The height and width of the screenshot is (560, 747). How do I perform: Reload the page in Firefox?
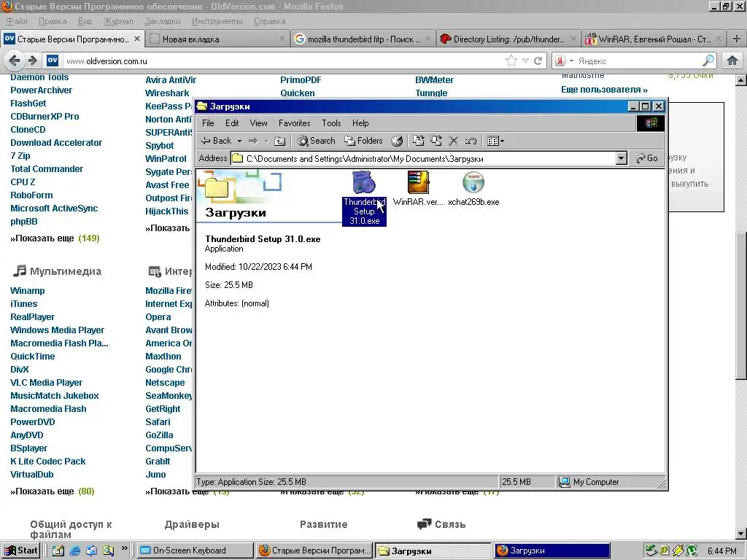538,61
